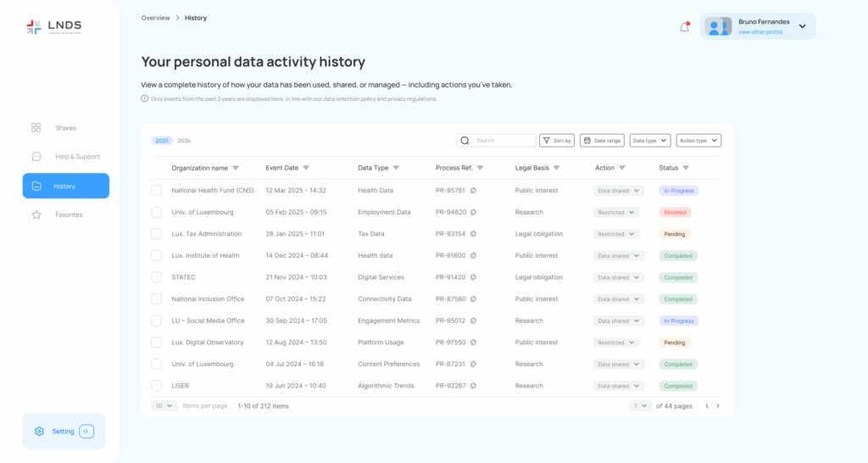Open the items per page dropdown
868x463 pixels.
click(164, 406)
